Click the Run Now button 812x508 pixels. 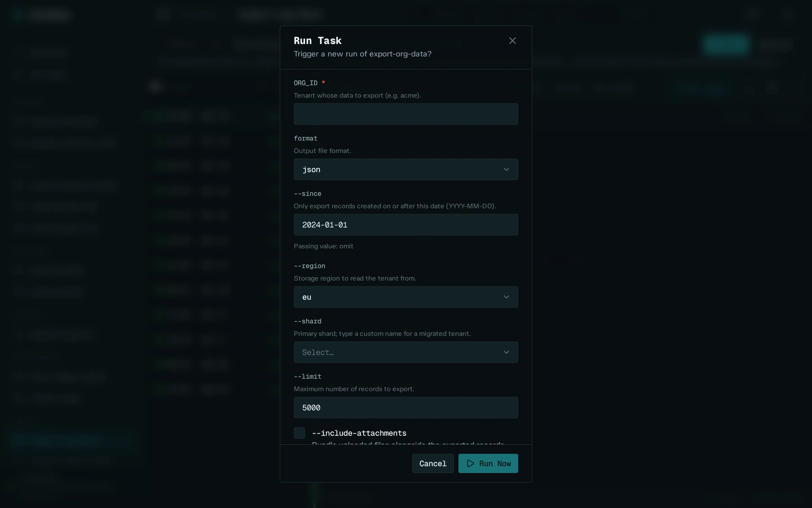[488, 463]
